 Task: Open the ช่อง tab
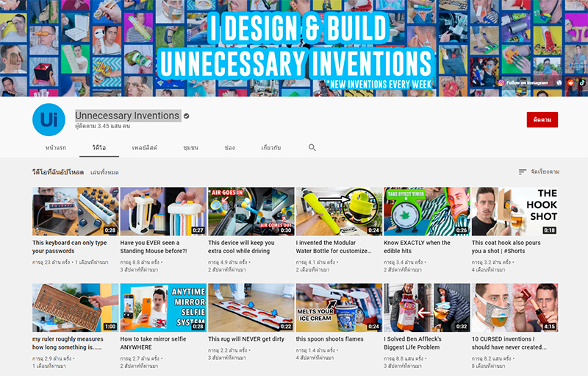click(229, 148)
